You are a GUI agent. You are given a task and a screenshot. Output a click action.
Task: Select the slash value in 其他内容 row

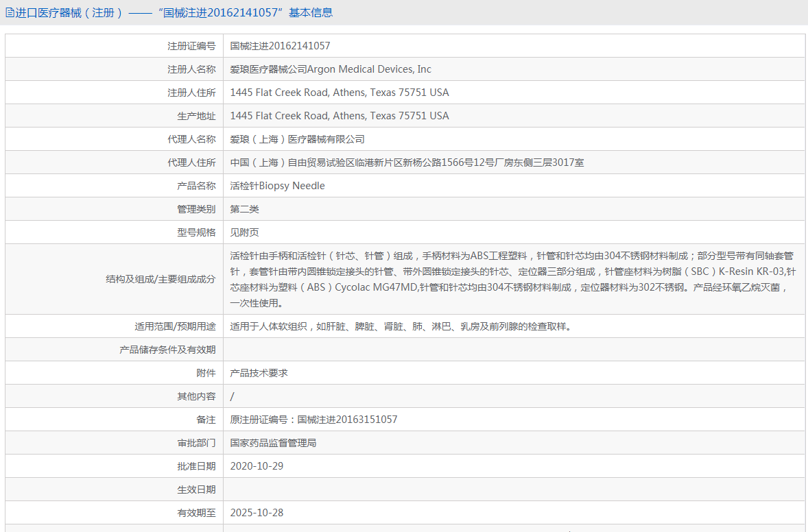tap(232, 396)
